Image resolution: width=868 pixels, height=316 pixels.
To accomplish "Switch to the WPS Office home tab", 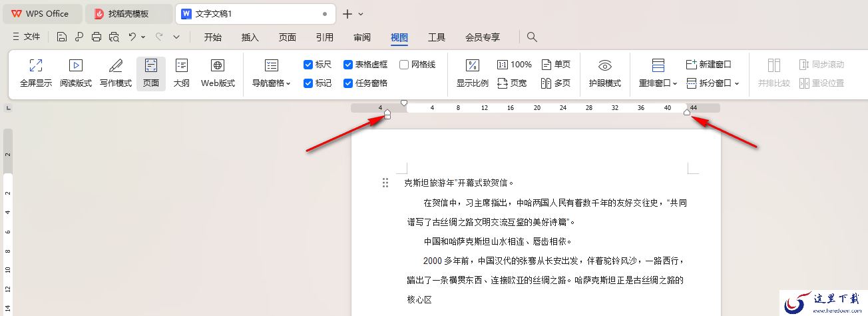I will pos(41,13).
